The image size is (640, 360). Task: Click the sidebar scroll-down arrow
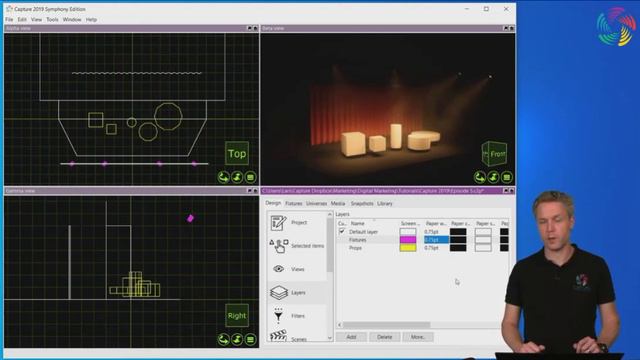pyautogui.click(x=330, y=338)
